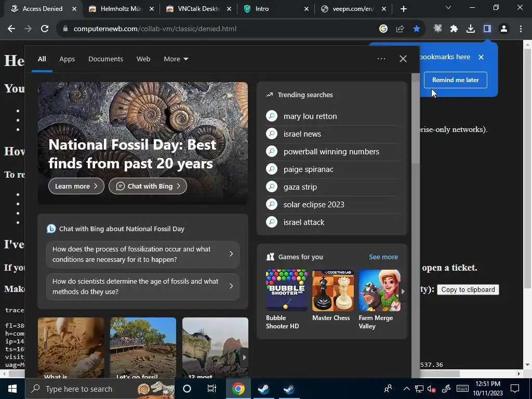
Task: Select the Documents search filter
Action: [105, 59]
